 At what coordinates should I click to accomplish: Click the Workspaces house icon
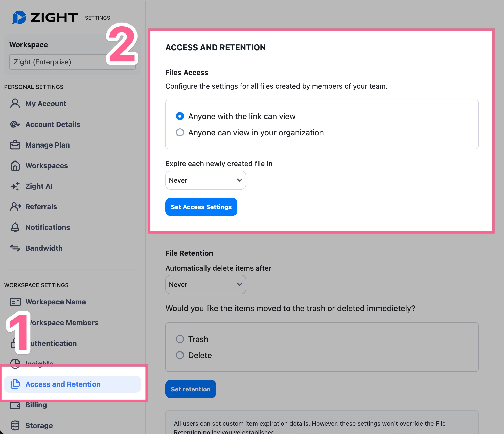tap(15, 166)
